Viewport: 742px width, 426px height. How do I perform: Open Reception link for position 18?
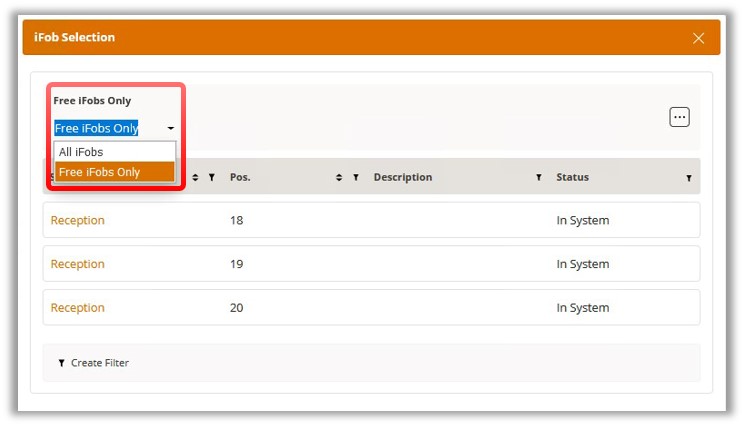point(77,220)
